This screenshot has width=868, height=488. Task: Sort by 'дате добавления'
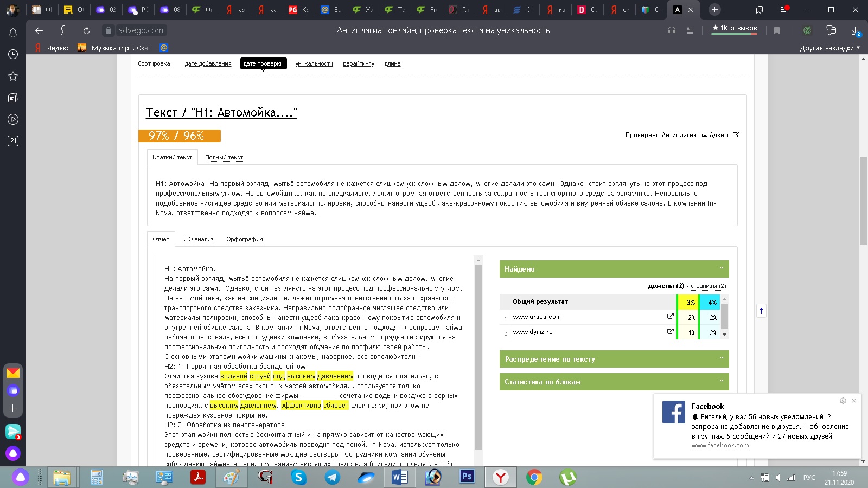click(x=208, y=63)
